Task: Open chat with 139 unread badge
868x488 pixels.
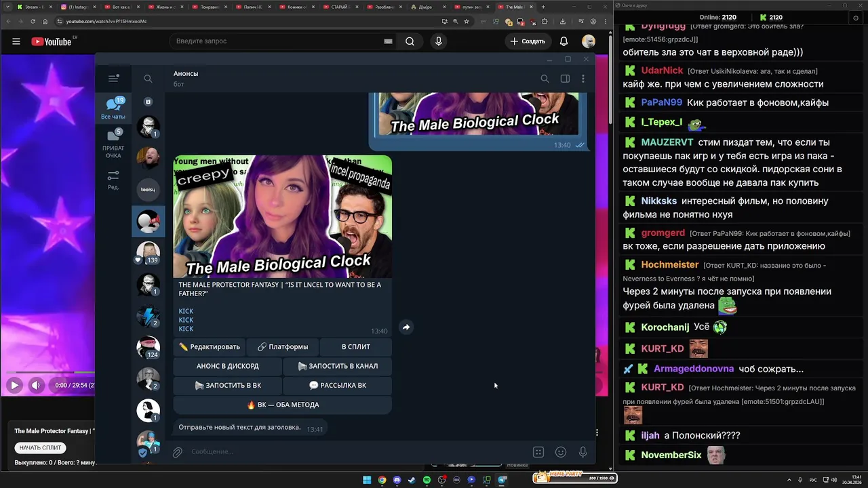Action: tap(148, 253)
